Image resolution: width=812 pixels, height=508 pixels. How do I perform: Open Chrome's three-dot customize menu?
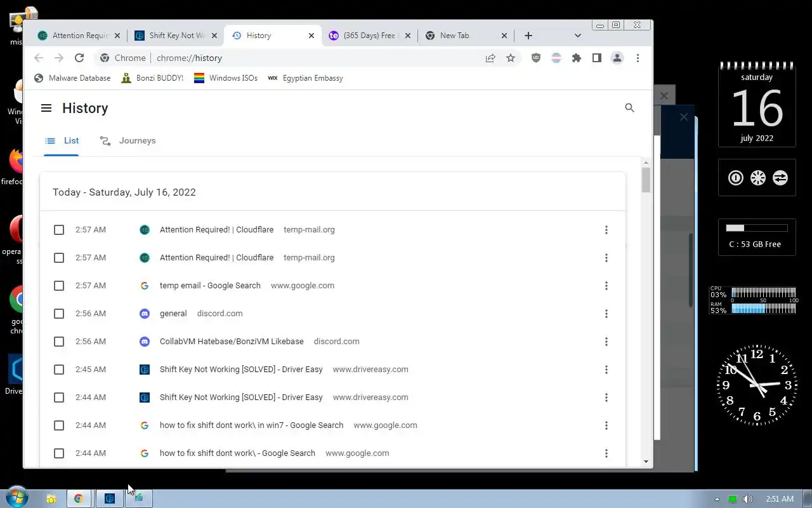pyautogui.click(x=638, y=58)
